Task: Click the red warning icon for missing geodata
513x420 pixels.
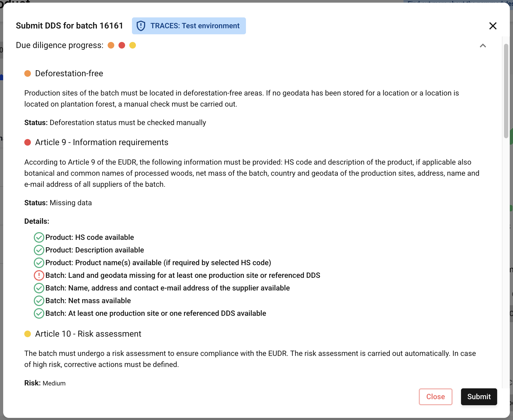Action: pyautogui.click(x=39, y=275)
